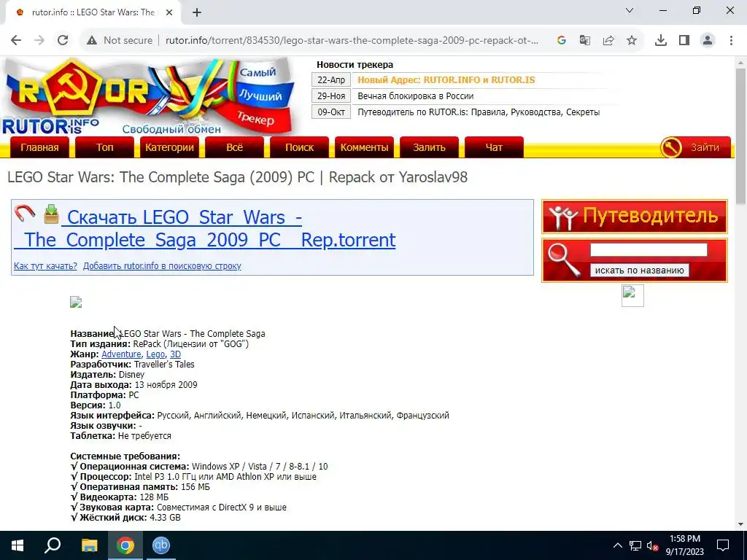747x560 pixels.
Task: Click the key icon beside Зайти
Action: click(x=671, y=147)
